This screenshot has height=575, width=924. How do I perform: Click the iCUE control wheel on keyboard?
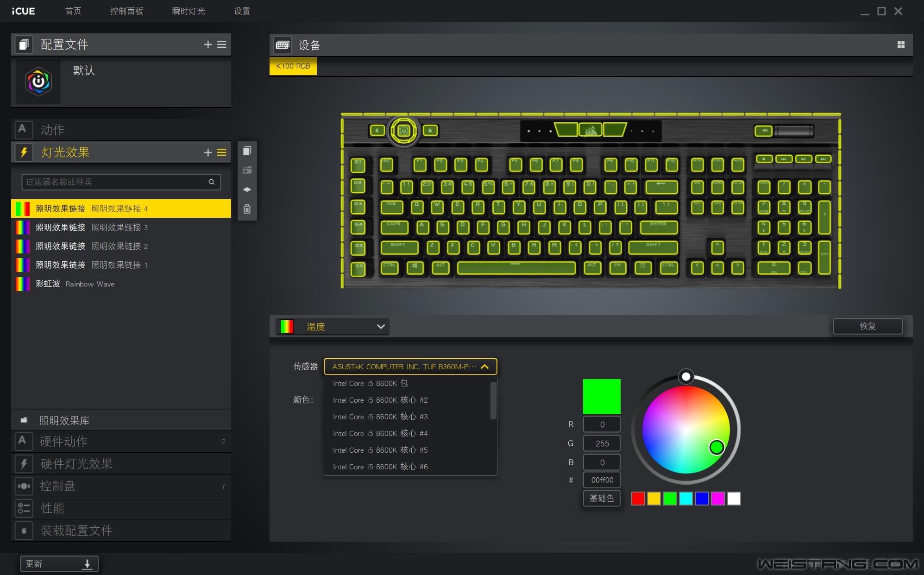tap(404, 131)
